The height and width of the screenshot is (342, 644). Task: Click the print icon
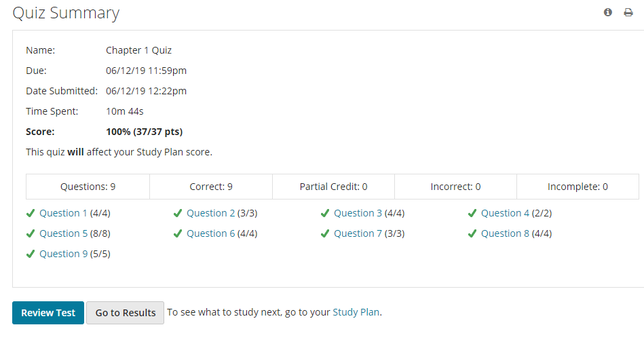pyautogui.click(x=628, y=12)
